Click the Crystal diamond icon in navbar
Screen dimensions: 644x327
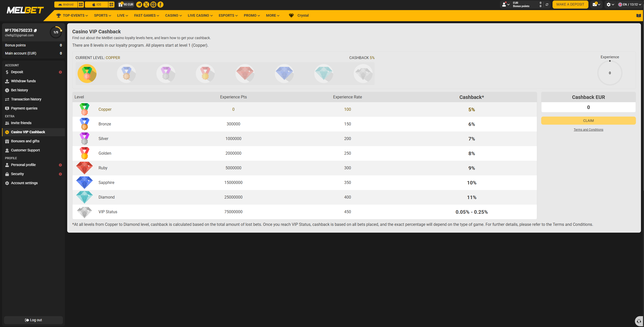(x=291, y=16)
